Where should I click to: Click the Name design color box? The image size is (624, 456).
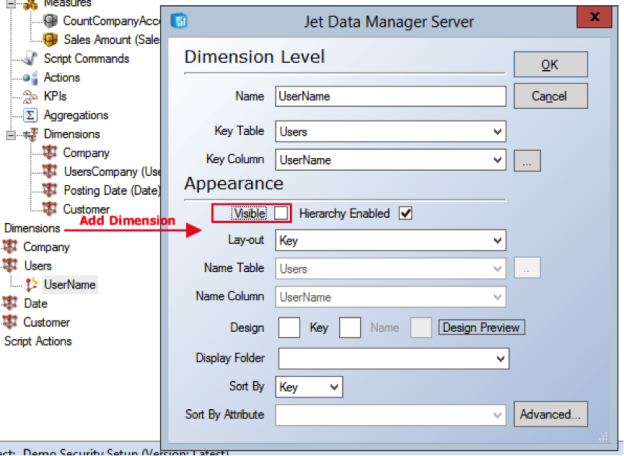[421, 327]
